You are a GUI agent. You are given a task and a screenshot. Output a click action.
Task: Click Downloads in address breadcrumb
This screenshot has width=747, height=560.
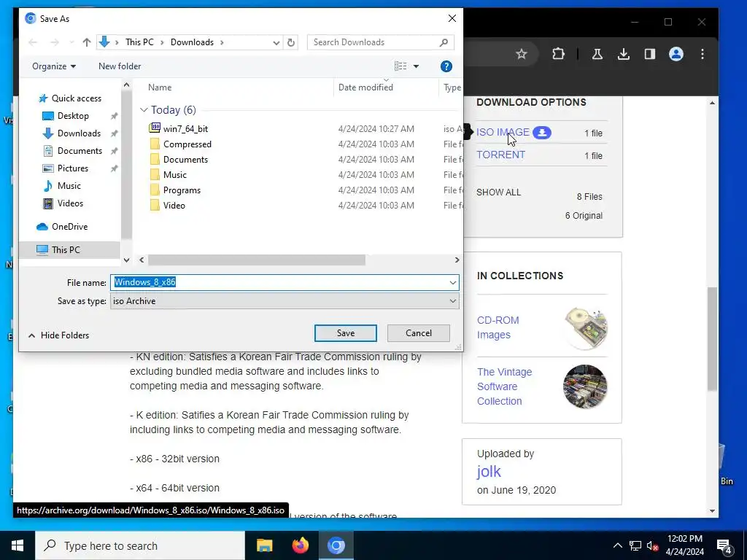[x=192, y=42]
